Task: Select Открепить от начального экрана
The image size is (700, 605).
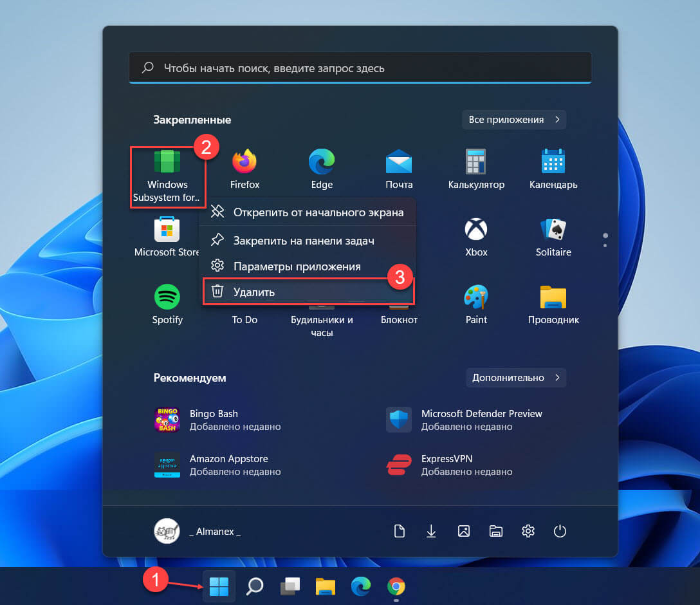Action: [308, 212]
